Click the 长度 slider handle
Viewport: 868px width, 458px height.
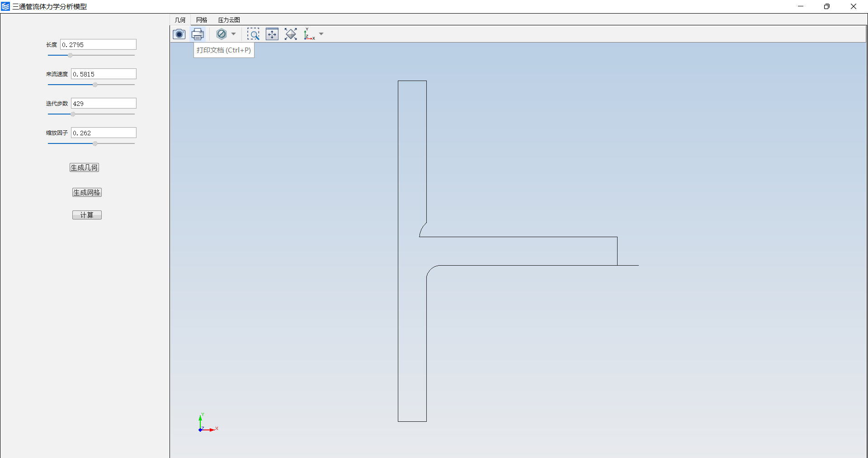click(70, 55)
